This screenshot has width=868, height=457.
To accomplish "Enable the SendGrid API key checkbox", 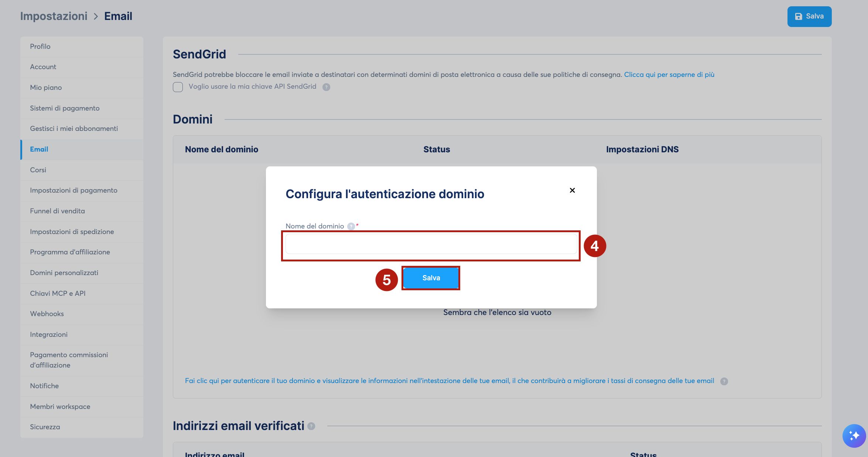I will [178, 87].
